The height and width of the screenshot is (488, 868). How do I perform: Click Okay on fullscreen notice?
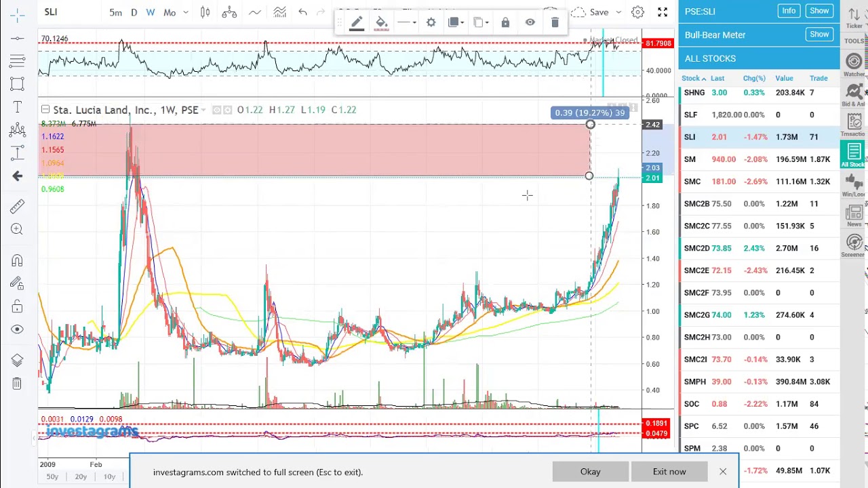click(590, 472)
